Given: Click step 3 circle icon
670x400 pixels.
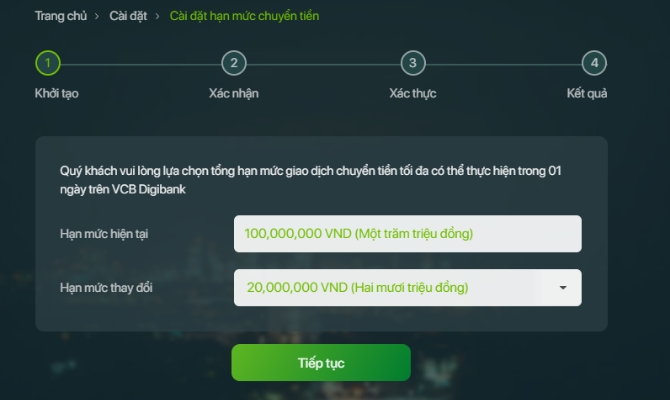Looking at the screenshot, I should point(413,63).
